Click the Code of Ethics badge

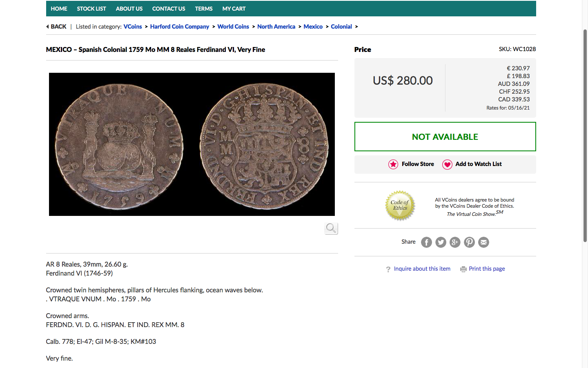pos(400,205)
